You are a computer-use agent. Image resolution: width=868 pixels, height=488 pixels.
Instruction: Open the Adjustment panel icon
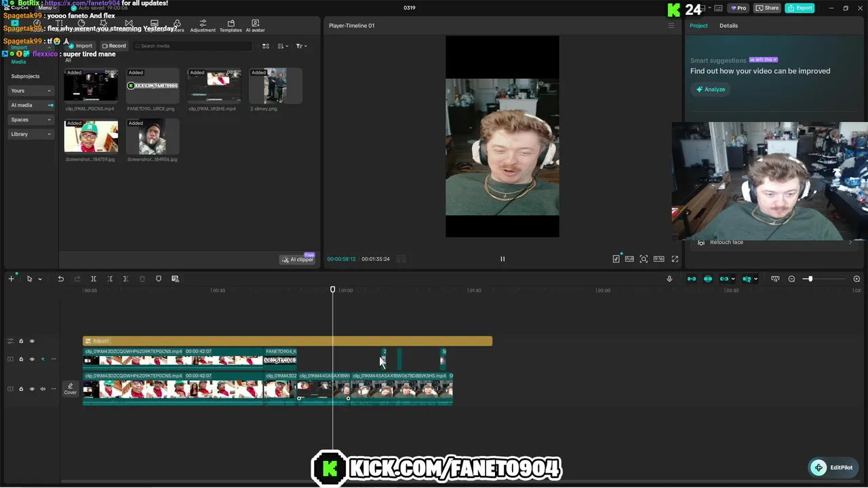click(x=202, y=26)
